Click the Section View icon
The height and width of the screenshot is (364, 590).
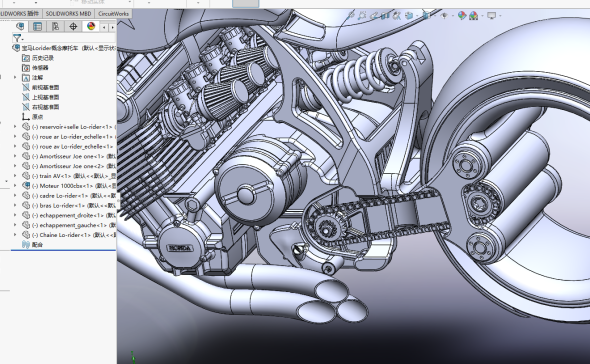(385, 15)
